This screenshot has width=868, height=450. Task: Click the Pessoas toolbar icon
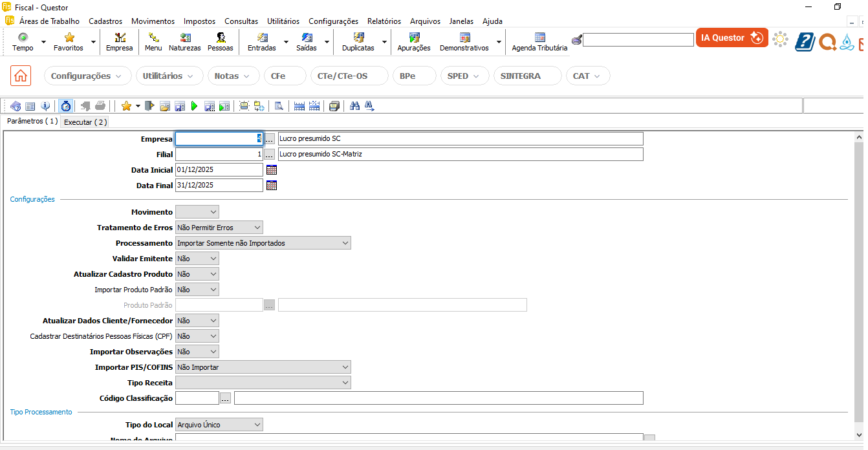tap(221, 42)
